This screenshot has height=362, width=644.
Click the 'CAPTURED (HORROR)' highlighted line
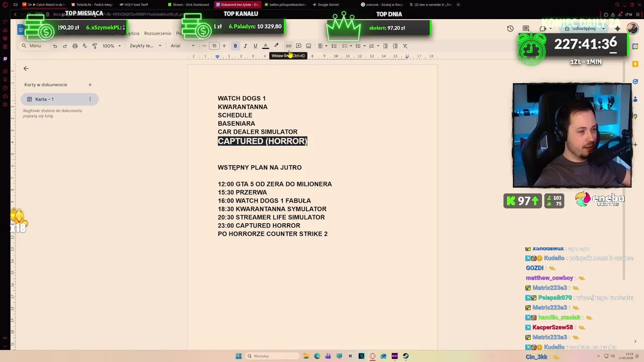(x=262, y=141)
